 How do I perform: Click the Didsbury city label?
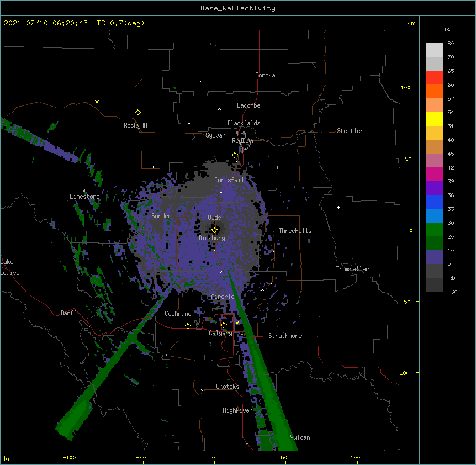pyautogui.click(x=212, y=238)
